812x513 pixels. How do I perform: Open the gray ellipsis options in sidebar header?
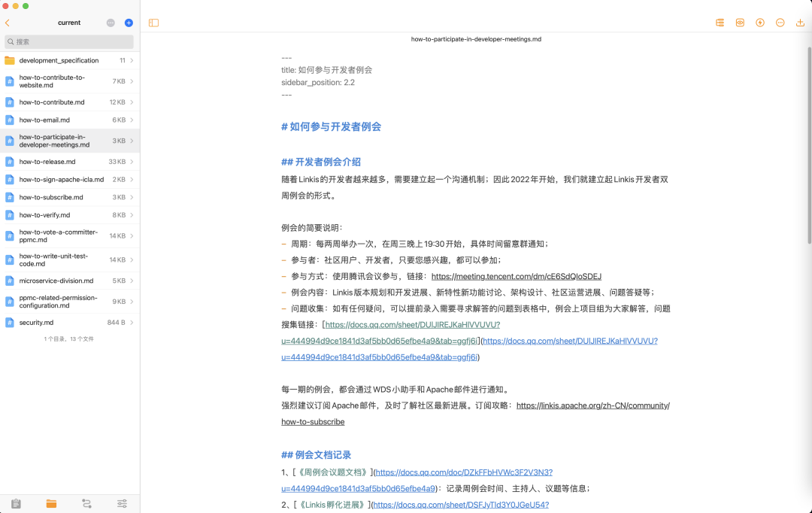coord(111,23)
